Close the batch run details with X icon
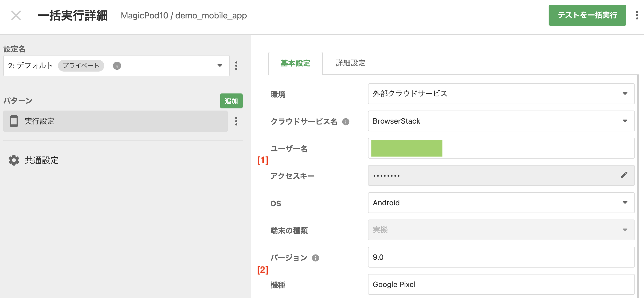 (16, 15)
